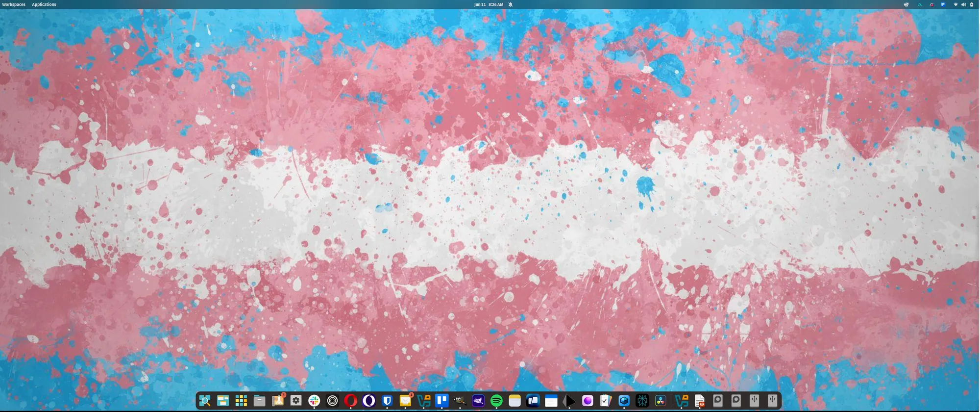Open Slack from the dock
The width and height of the screenshot is (980, 412).
tap(314, 401)
